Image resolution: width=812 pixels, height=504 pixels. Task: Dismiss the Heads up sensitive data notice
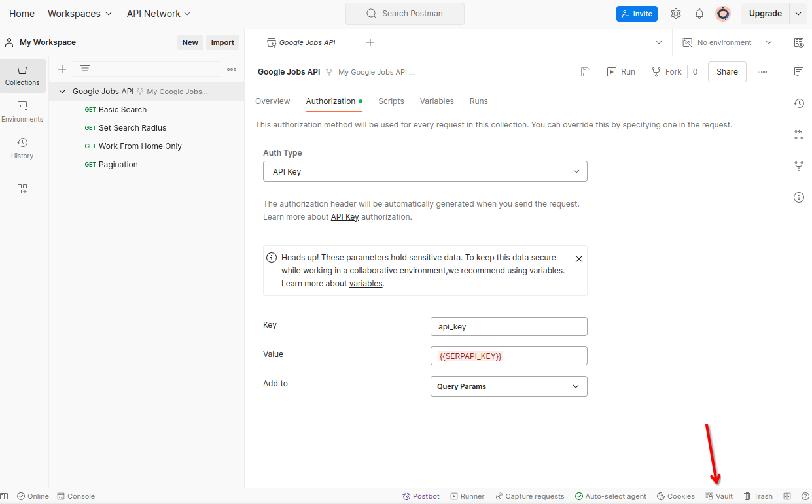click(x=579, y=259)
